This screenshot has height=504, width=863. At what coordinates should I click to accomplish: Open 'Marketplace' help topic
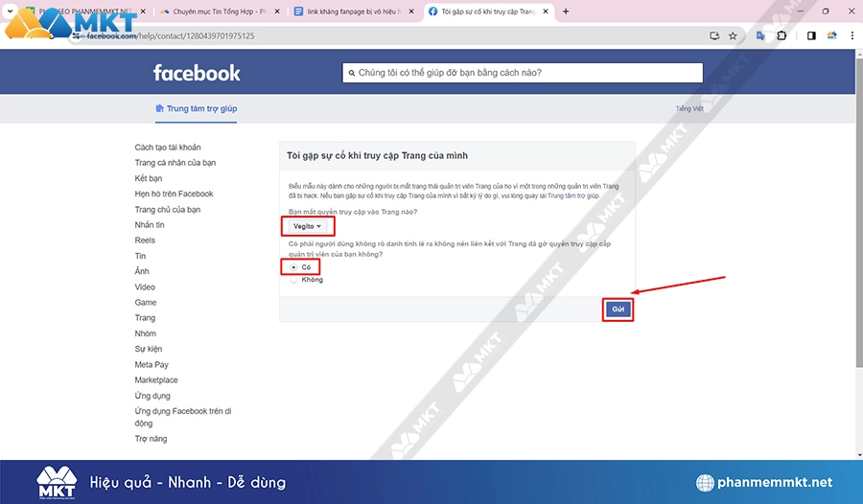tap(156, 379)
